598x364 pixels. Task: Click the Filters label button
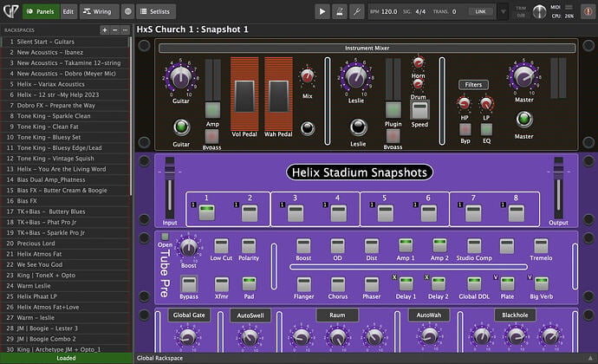click(473, 85)
